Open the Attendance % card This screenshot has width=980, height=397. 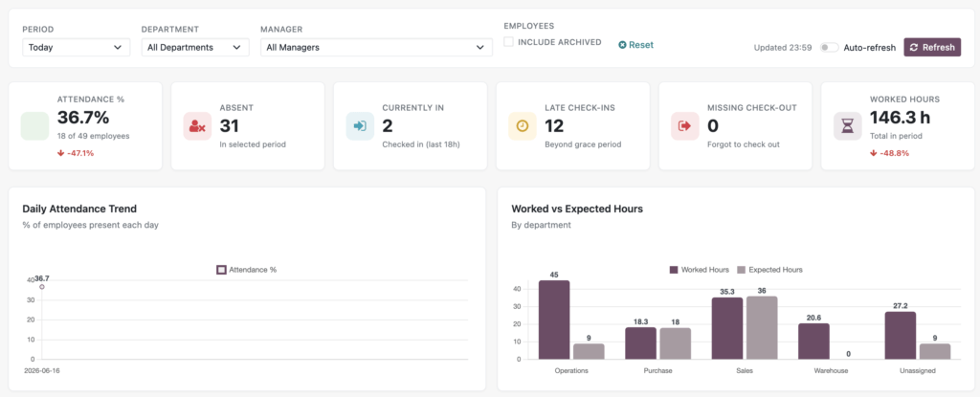[85, 125]
